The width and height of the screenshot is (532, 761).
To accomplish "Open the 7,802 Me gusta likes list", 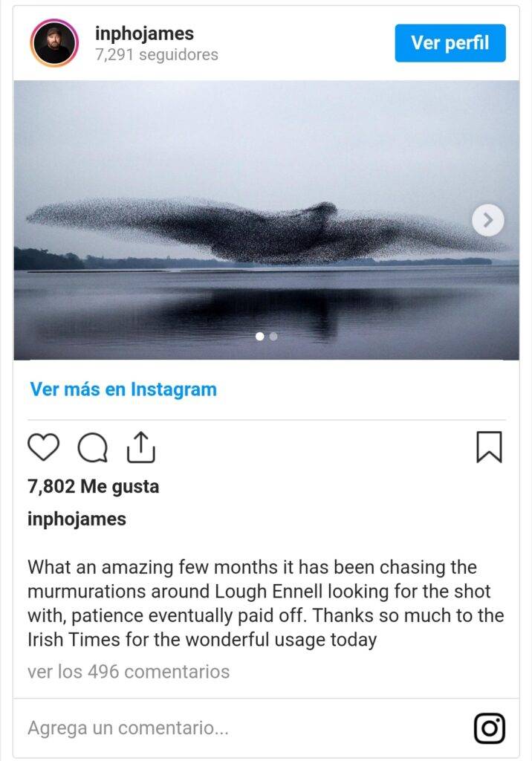I will point(93,486).
